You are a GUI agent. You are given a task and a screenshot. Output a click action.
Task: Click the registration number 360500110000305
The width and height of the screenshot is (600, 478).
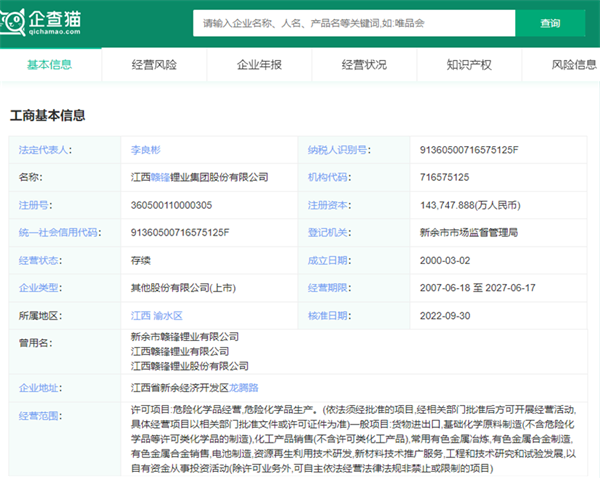coord(173,205)
